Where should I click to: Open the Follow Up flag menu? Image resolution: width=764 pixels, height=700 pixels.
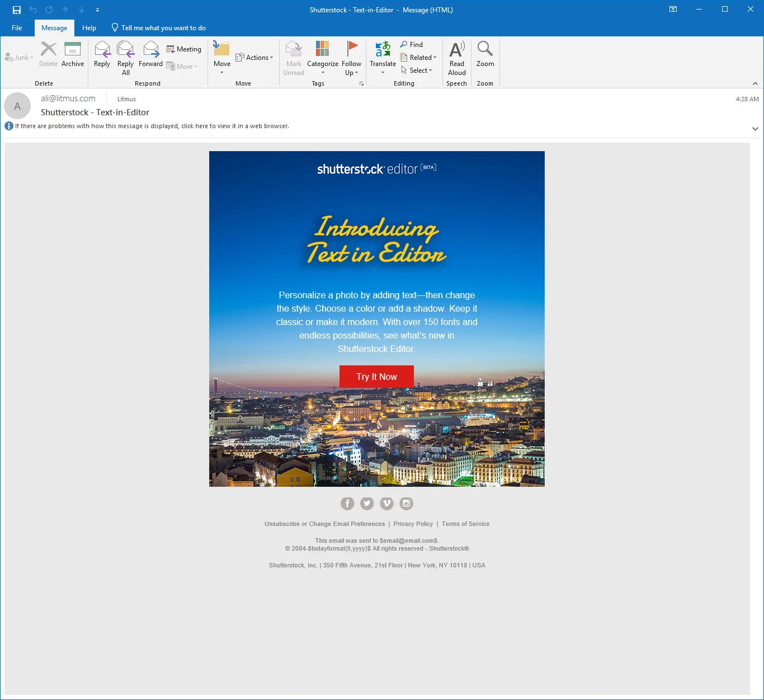(x=351, y=58)
